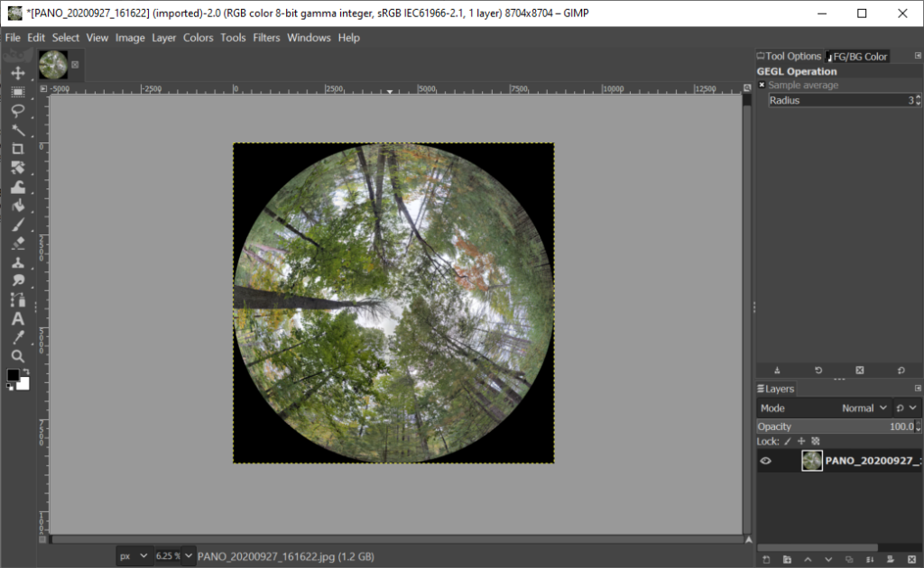Expand the zoom percentage dropdown
The width and height of the screenshot is (924, 568).
click(189, 556)
